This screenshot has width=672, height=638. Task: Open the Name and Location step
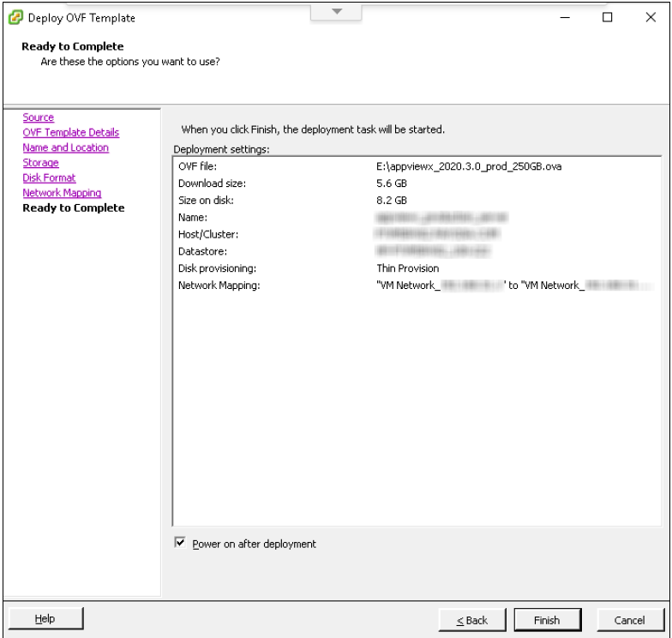tap(65, 147)
